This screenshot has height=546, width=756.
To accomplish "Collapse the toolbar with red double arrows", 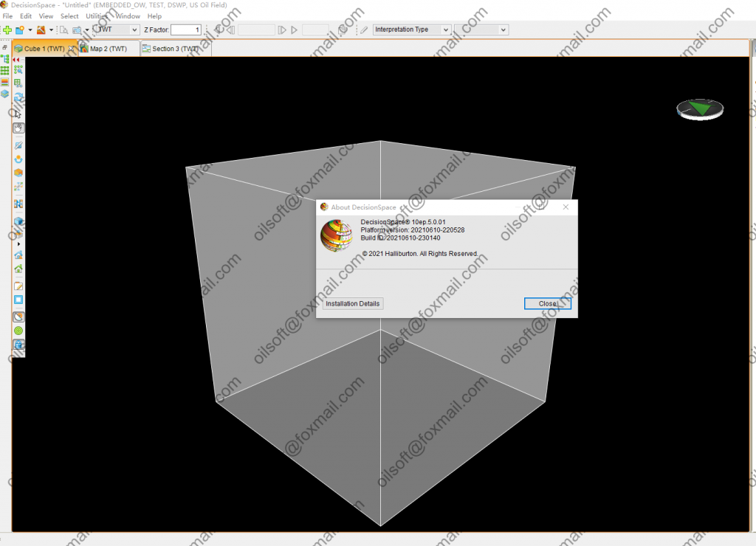I will [16, 60].
